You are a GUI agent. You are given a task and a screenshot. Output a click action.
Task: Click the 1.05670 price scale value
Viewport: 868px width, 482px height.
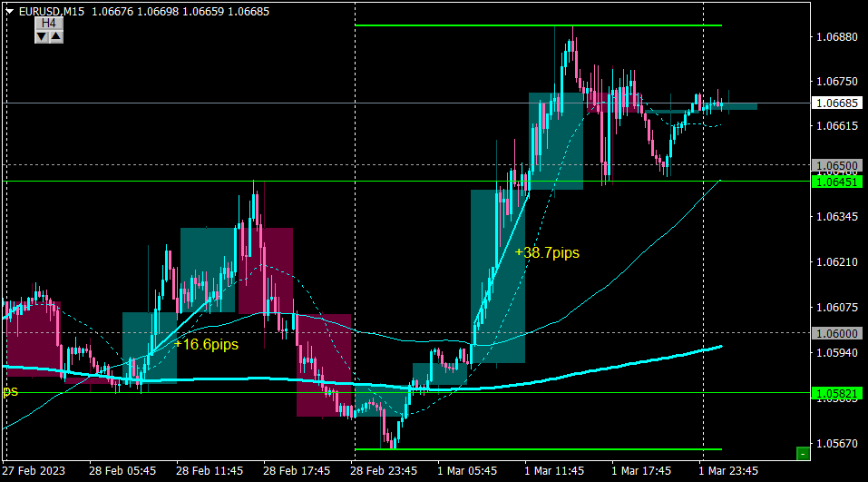(x=837, y=444)
